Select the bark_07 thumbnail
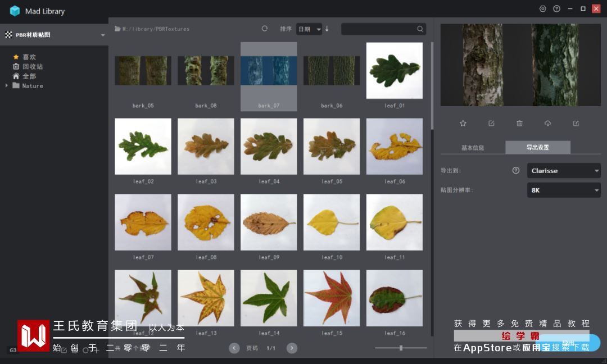This screenshot has width=607, height=364. coord(269,71)
